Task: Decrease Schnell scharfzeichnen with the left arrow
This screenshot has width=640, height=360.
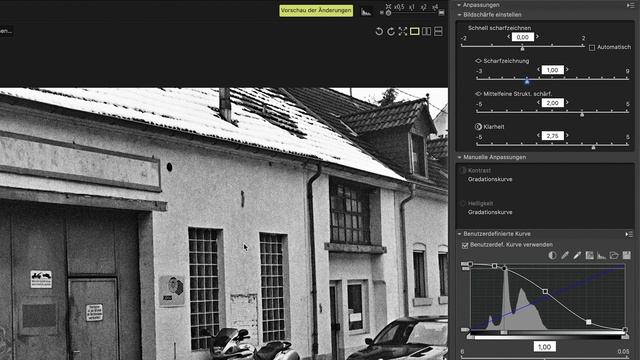Action: [x=509, y=37]
